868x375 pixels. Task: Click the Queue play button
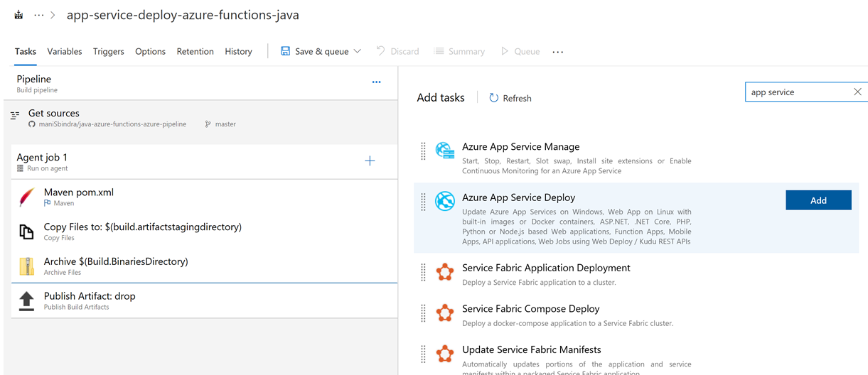click(520, 51)
